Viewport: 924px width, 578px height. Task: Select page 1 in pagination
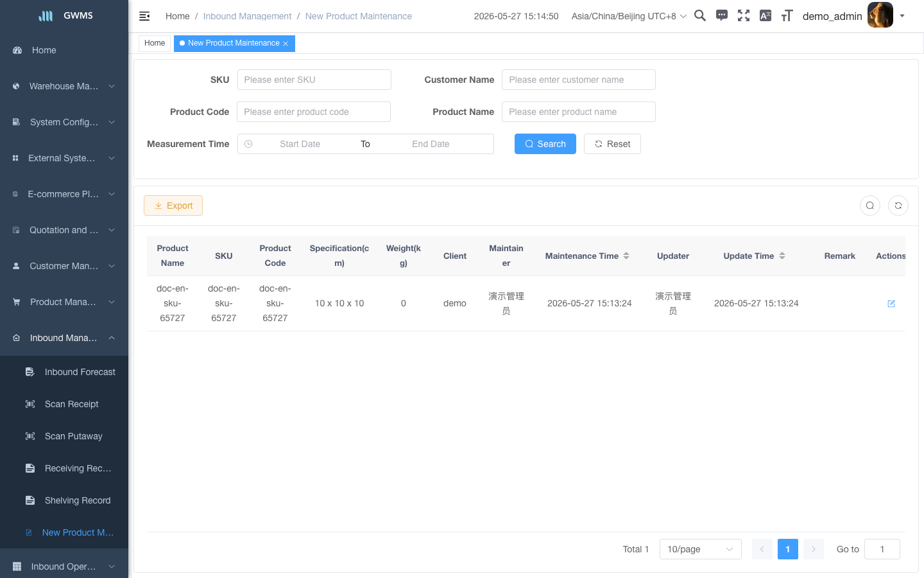point(788,549)
